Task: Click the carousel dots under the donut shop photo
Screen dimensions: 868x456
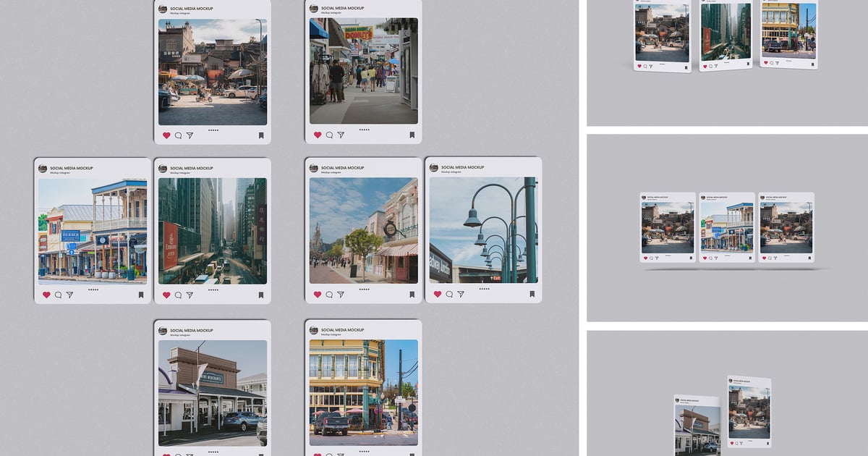Action: click(364, 130)
